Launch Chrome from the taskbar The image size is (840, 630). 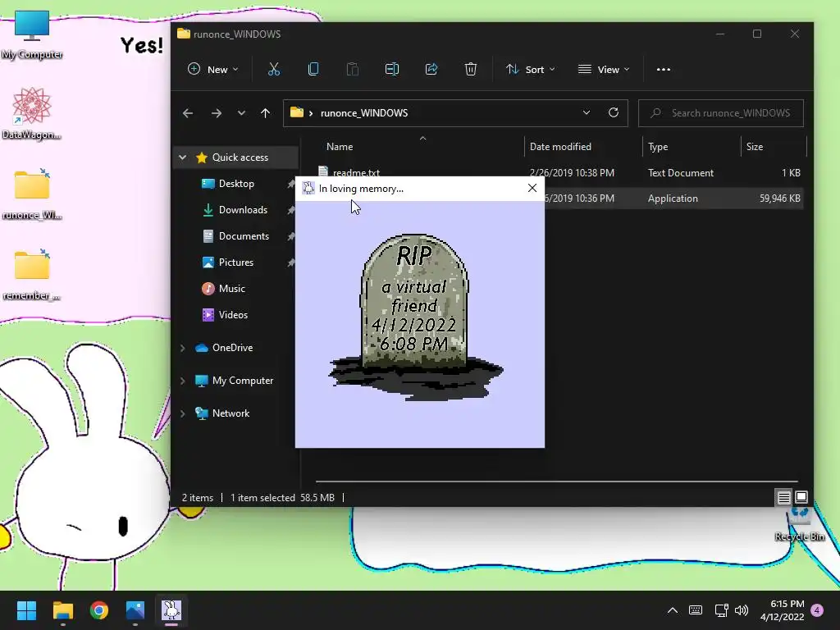[99, 610]
